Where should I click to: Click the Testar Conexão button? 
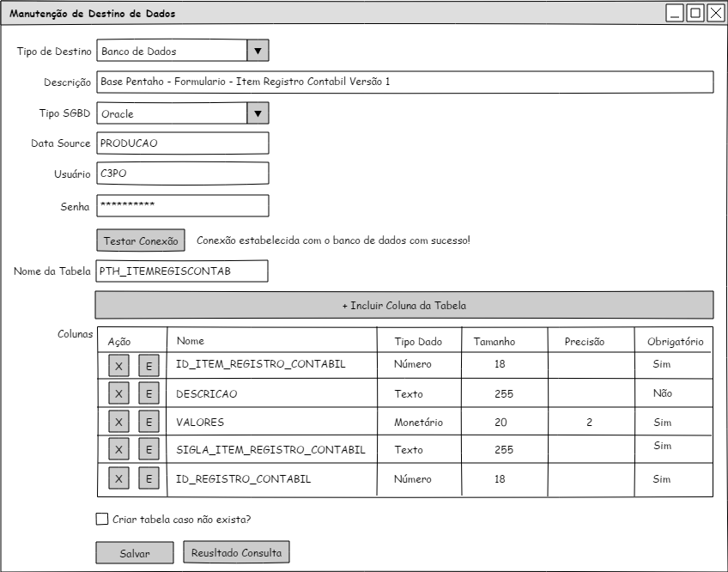coord(140,240)
